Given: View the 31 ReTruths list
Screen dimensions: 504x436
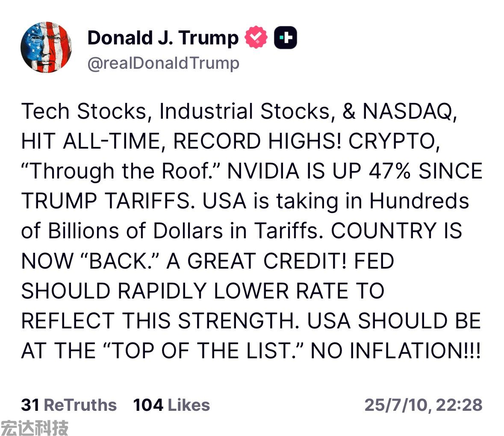Looking at the screenshot, I should coord(69,404).
